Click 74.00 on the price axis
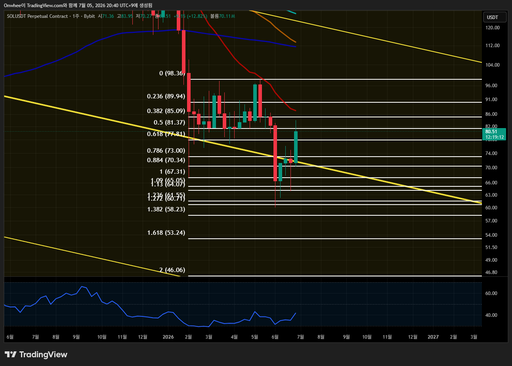 tap(491, 153)
